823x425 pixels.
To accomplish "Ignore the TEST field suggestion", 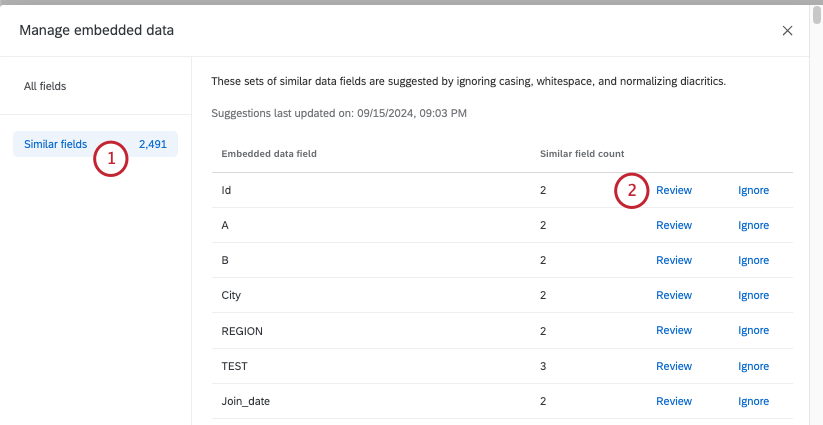I will click(x=753, y=366).
